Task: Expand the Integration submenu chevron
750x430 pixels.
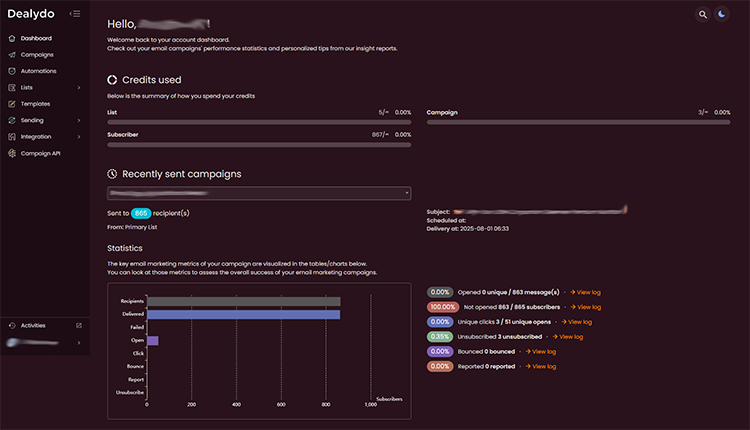Action: 79,137
